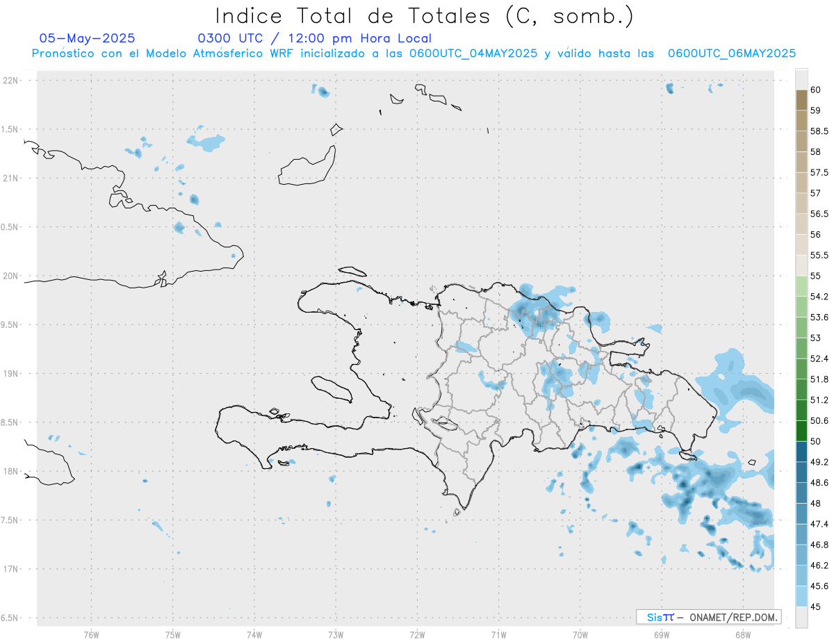Click the '56.5' colorbar value
The width and height of the screenshot is (834, 644).
click(x=819, y=214)
